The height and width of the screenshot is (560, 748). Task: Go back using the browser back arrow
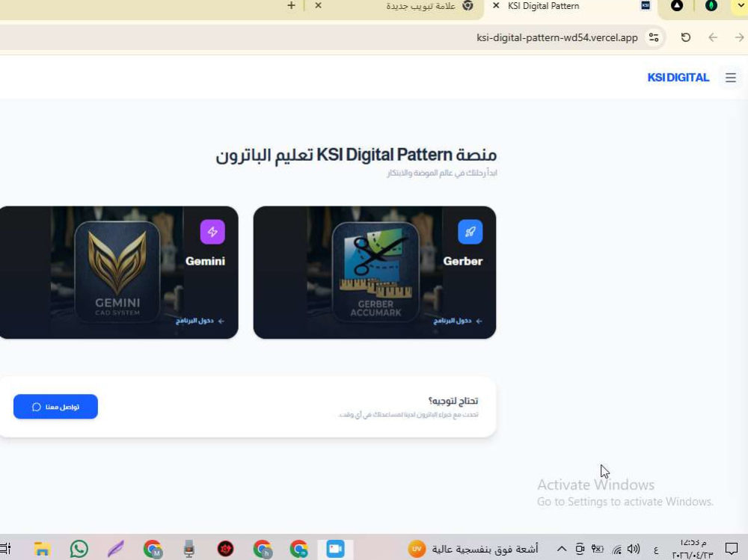(x=713, y=37)
